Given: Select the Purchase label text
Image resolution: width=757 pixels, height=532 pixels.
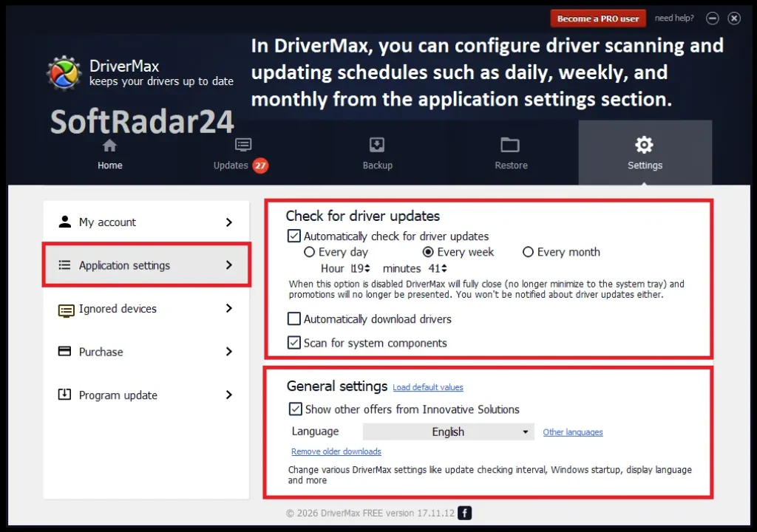Looking at the screenshot, I should point(101,352).
